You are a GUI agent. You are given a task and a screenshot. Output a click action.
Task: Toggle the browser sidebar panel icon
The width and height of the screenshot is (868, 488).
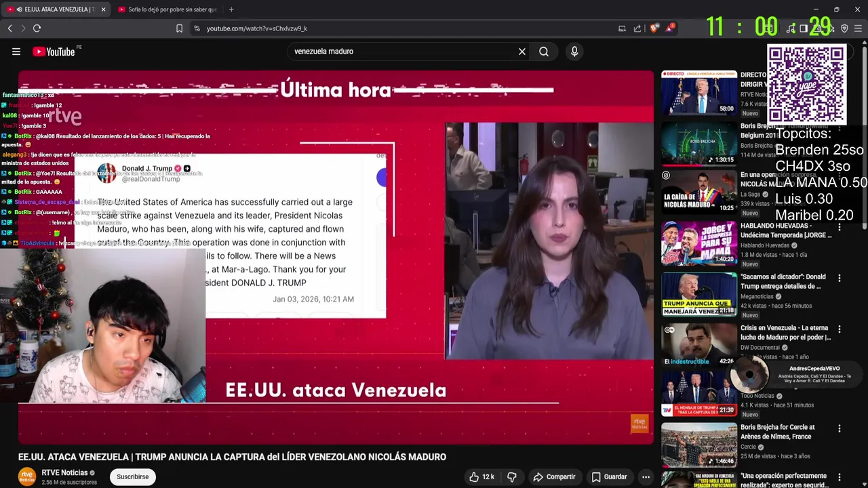804,28
